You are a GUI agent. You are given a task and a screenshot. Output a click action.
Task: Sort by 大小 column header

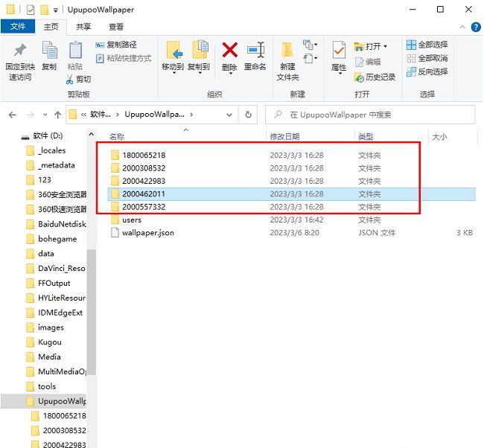[x=439, y=137]
